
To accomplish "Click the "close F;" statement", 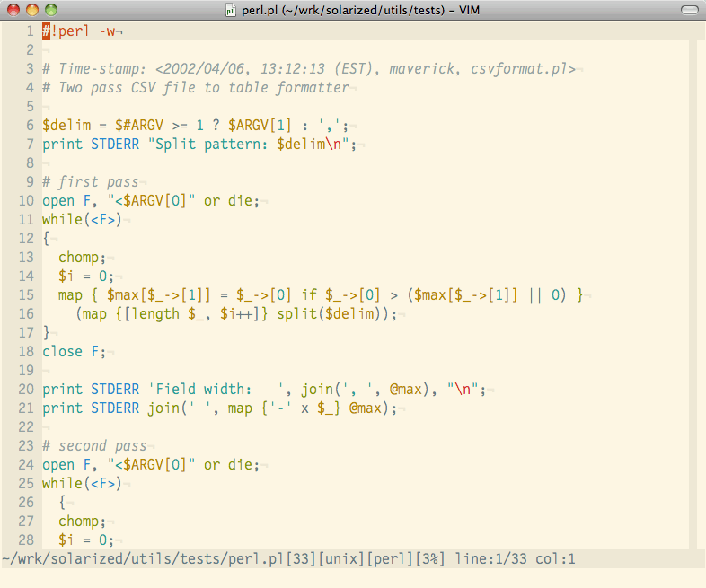I will click(74, 352).
